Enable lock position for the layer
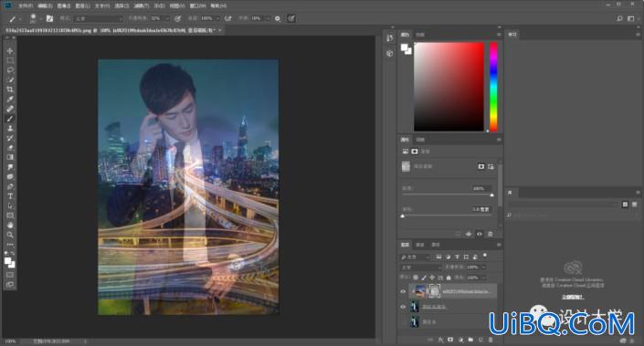Image resolution: width=644 pixels, height=346 pixels. point(432,278)
